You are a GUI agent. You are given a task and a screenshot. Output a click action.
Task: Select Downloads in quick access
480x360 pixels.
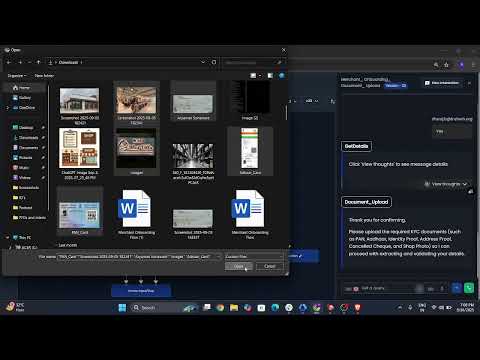[x=28, y=138]
